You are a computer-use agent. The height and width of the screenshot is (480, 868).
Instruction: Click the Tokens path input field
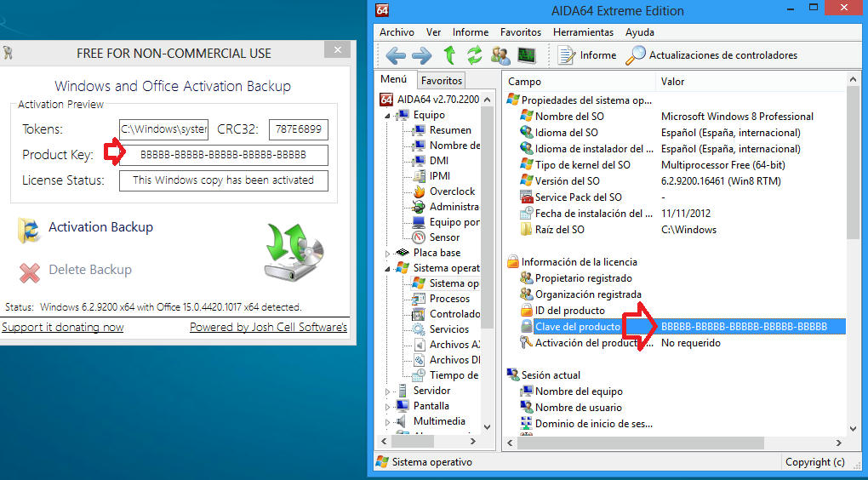[x=164, y=129]
